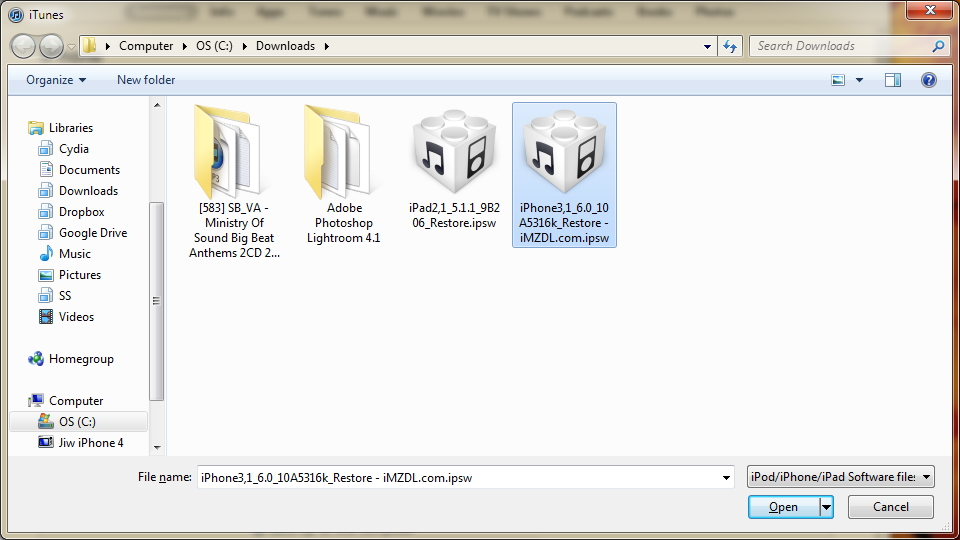Click the Computer breadcrumb segment
960x540 pixels.
146,46
